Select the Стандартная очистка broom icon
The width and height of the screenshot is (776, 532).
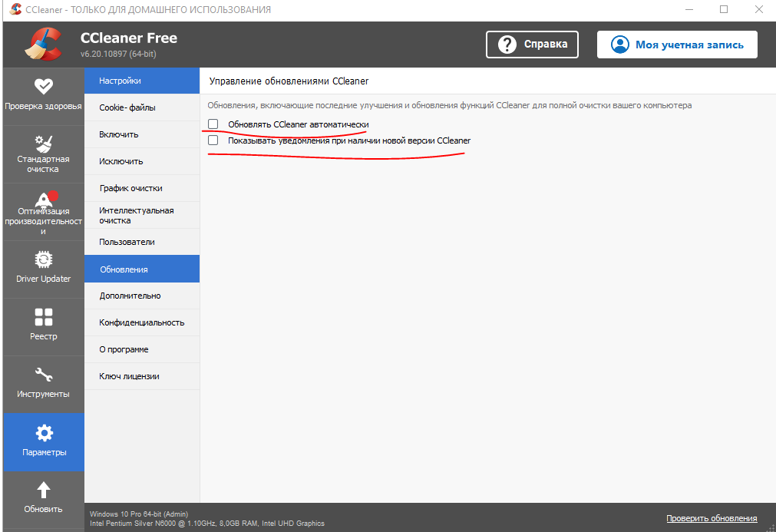coord(44,144)
